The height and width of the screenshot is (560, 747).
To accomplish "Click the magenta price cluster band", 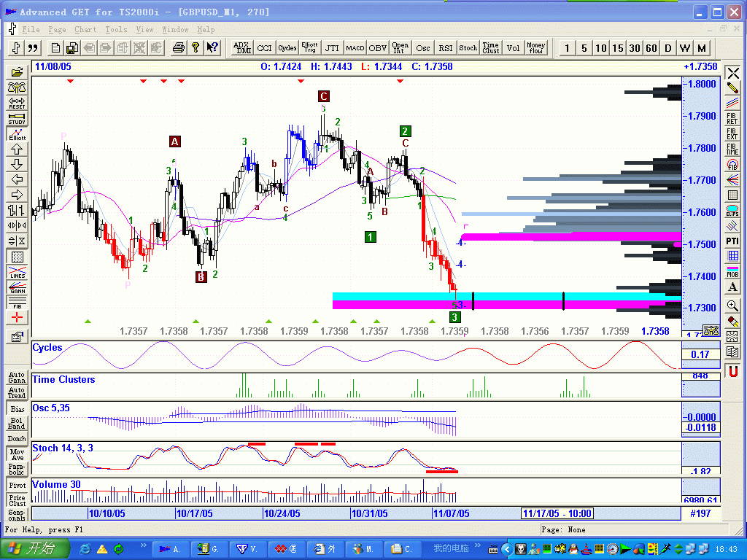I will pos(569,236).
